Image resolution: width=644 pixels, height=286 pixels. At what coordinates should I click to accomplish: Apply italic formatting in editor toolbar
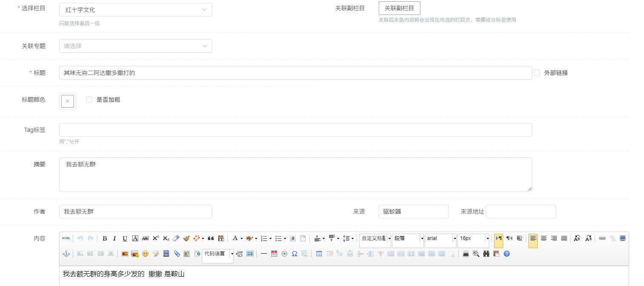[114, 238]
